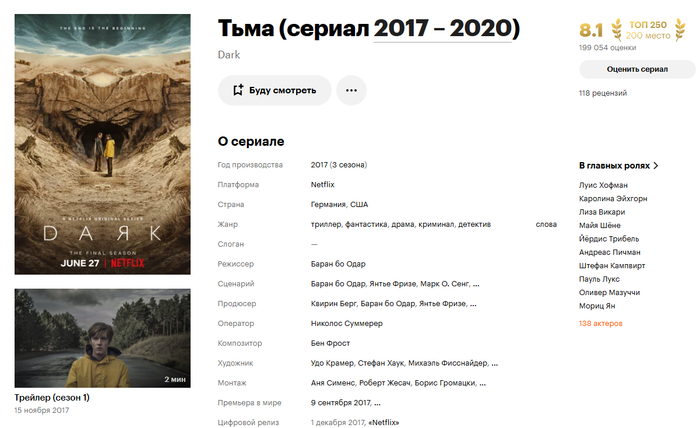Open director Баран бо Одар link
The height and width of the screenshot is (428, 700).
pyautogui.click(x=338, y=264)
